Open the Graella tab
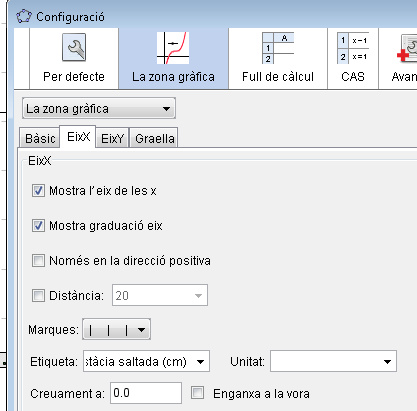The width and height of the screenshot is (417, 411). (154, 138)
